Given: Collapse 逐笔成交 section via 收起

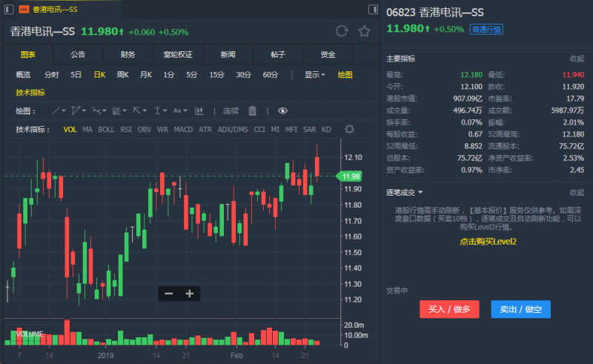Looking at the screenshot, I should point(577,193).
